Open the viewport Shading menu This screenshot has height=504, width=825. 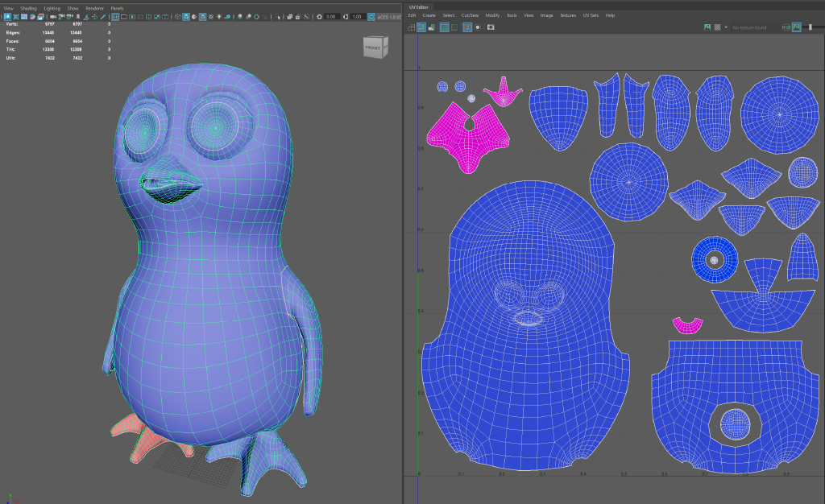pos(28,8)
